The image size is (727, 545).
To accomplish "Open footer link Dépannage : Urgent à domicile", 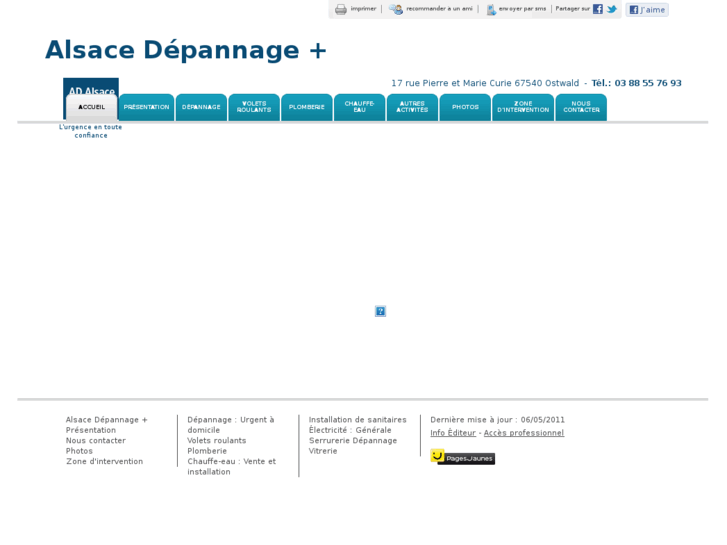I will 231,425.
